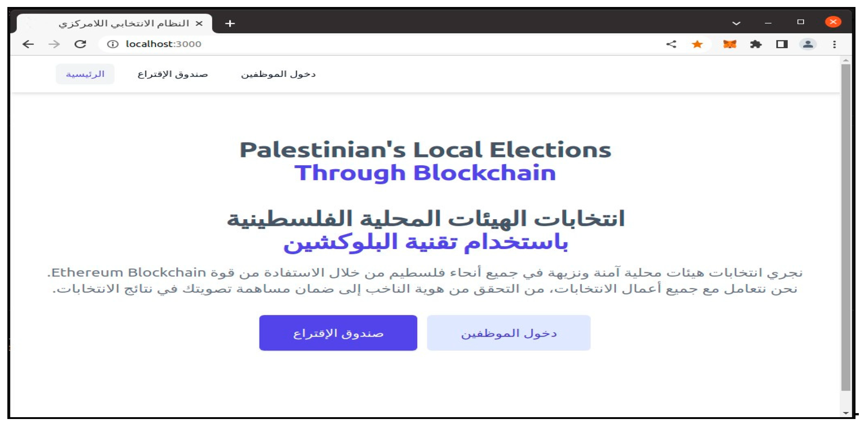Close the النظام الانتخابي اللامركزي tab
Viewport: 868px width, 426px height.
pyautogui.click(x=199, y=24)
